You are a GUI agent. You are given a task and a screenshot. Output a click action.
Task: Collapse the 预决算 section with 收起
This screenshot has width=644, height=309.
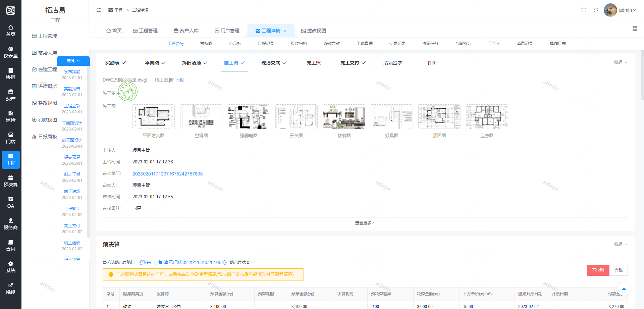(x=620, y=244)
